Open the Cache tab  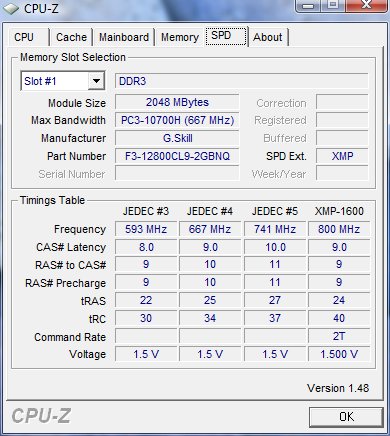pyautogui.click(x=71, y=37)
